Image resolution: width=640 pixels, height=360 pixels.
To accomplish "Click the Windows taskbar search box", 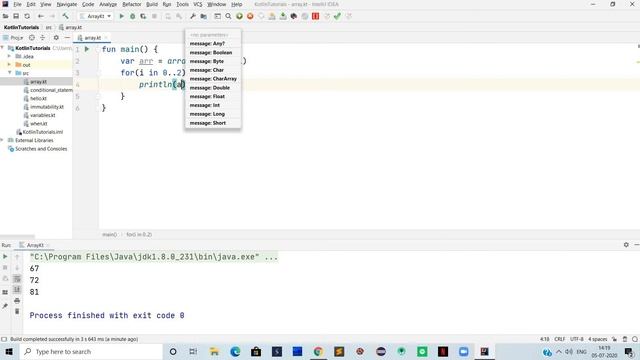I will (91, 351).
